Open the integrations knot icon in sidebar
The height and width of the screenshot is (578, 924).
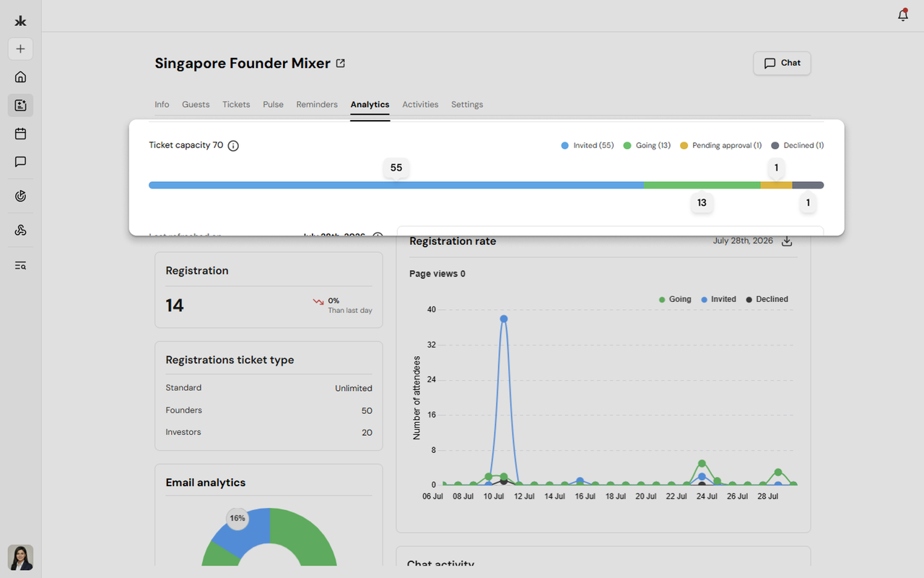20,230
